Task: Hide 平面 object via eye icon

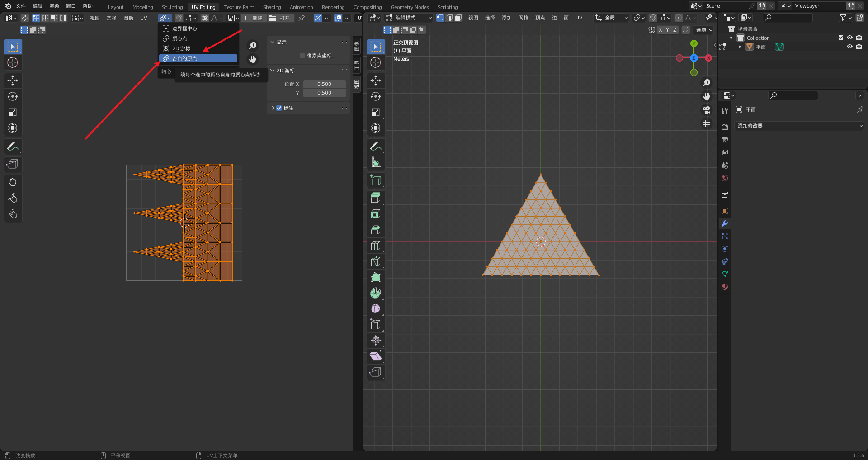Action: coord(849,47)
